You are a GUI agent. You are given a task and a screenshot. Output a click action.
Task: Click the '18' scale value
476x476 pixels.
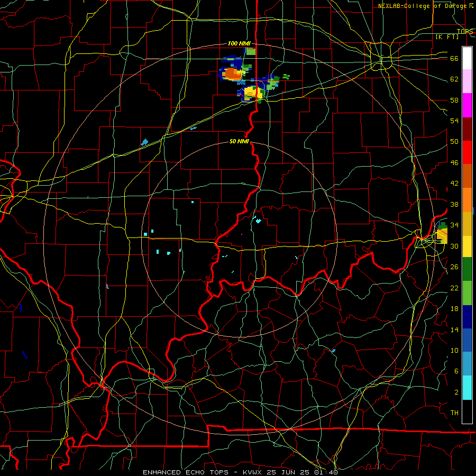point(454,309)
